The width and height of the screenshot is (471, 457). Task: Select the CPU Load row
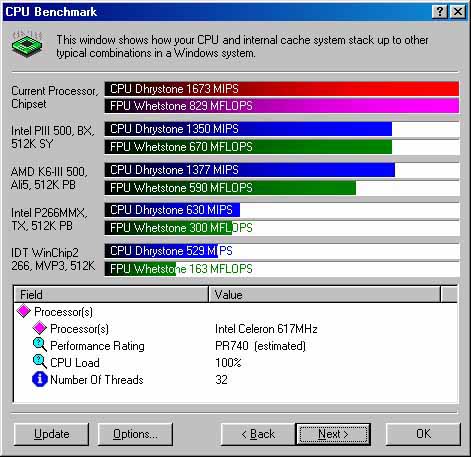(236, 363)
